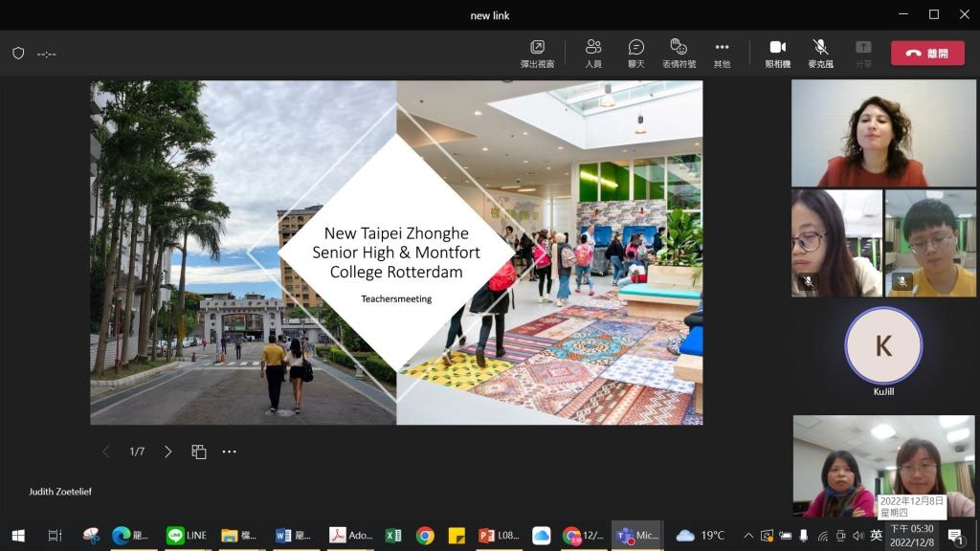This screenshot has width=980, height=551.
Task: Open the PowerPoint L08 file on taskbar
Action: (499, 536)
